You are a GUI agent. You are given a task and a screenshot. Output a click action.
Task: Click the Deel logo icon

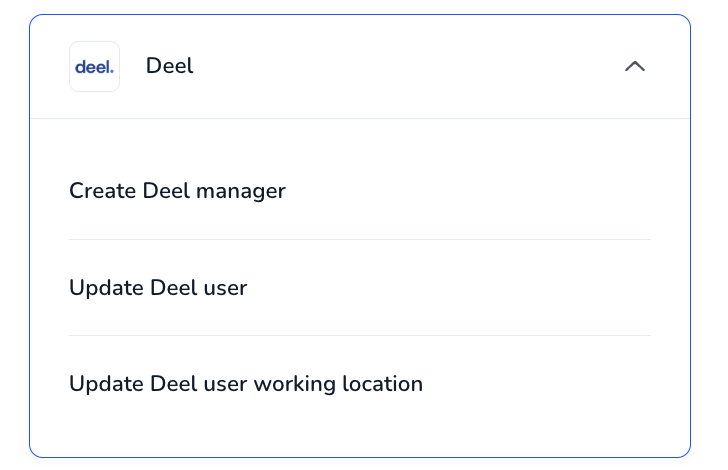[94, 66]
